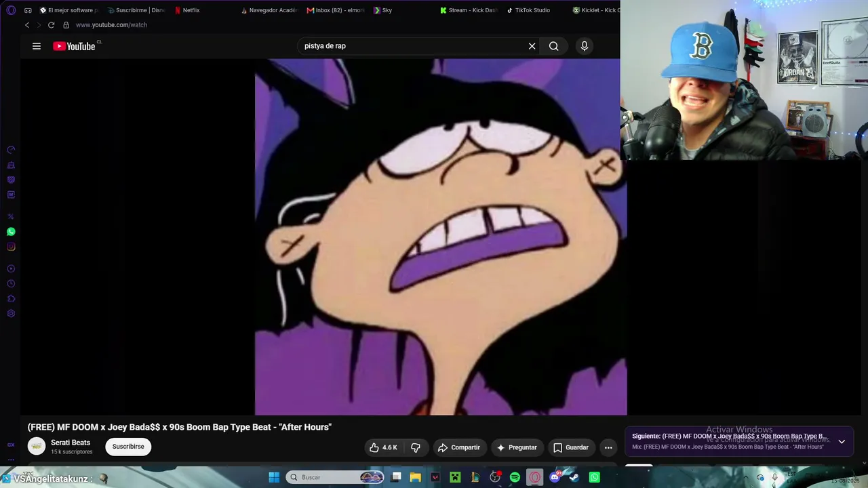
Task: Go back with the browser back arrow
Action: pyautogui.click(x=27, y=25)
